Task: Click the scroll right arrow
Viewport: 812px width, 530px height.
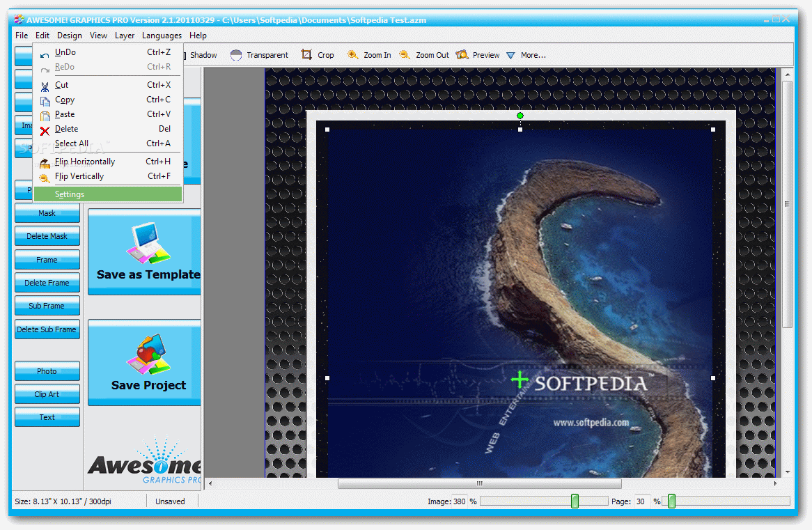Action: [775, 483]
